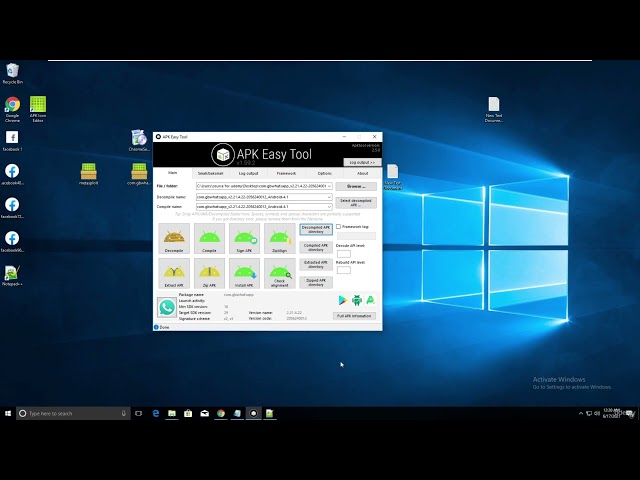Click the Log output >> button
The height and width of the screenshot is (480, 640).
pyautogui.click(x=362, y=162)
